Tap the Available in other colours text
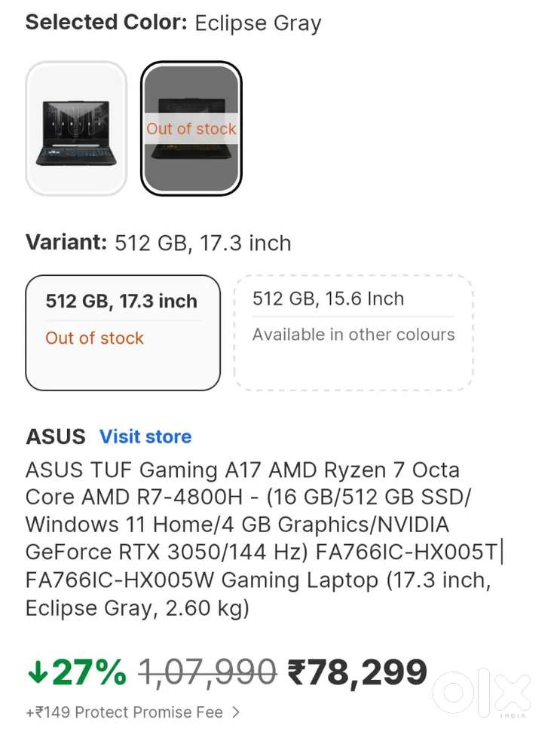Screen dimensions: 560x753 [353, 335]
